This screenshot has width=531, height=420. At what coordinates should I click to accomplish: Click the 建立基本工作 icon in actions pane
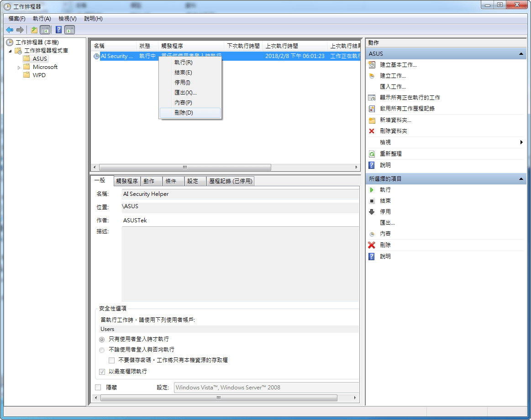372,65
